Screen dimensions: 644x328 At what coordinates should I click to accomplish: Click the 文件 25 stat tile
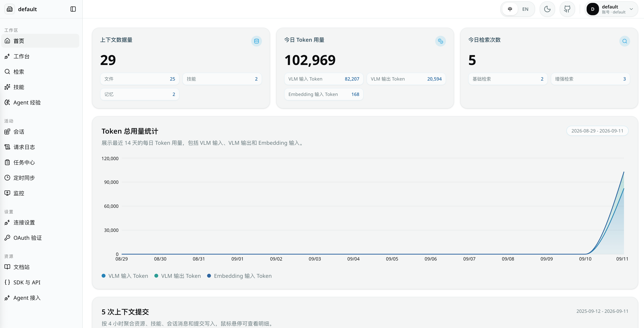pos(140,79)
